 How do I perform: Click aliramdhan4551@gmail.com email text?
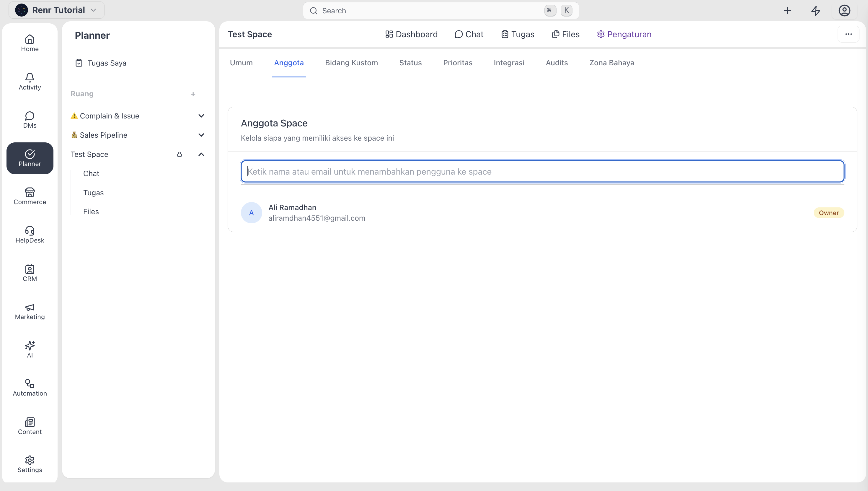pos(317,219)
